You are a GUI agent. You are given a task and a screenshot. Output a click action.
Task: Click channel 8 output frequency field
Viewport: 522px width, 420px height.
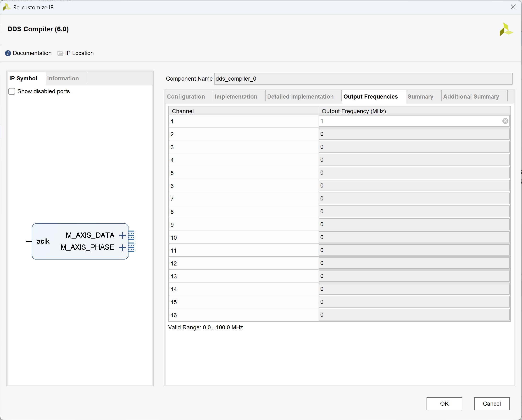click(414, 212)
